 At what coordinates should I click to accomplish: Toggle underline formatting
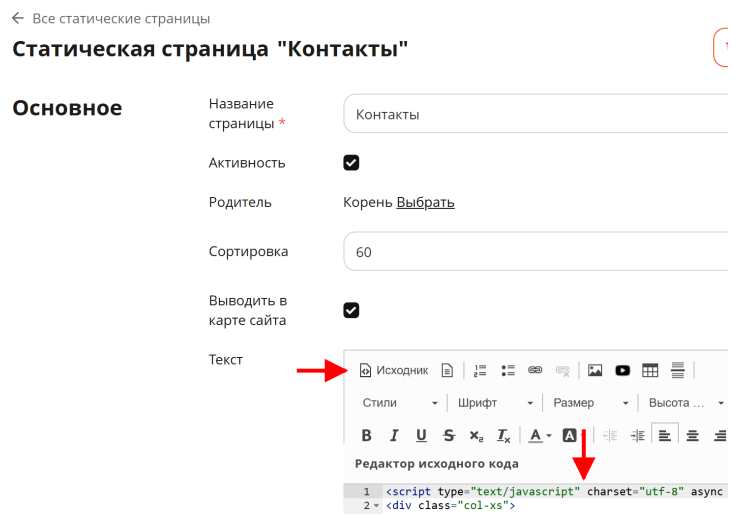pos(421,435)
